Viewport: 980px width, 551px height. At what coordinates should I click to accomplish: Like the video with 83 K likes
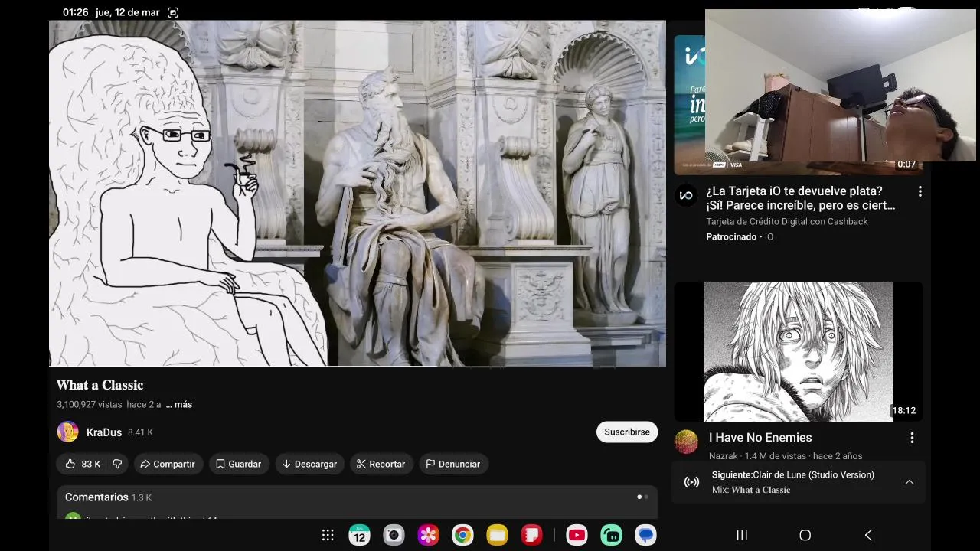[x=82, y=464]
